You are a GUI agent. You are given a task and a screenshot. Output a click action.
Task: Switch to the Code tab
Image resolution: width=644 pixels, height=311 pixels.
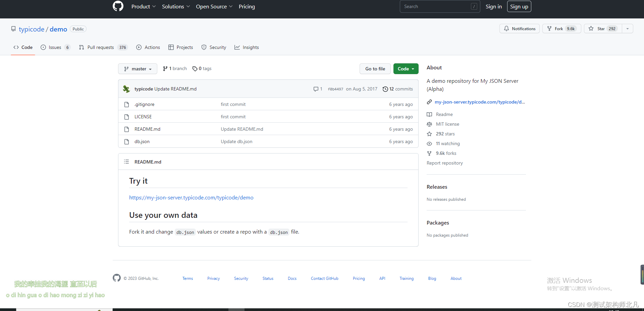pos(23,47)
